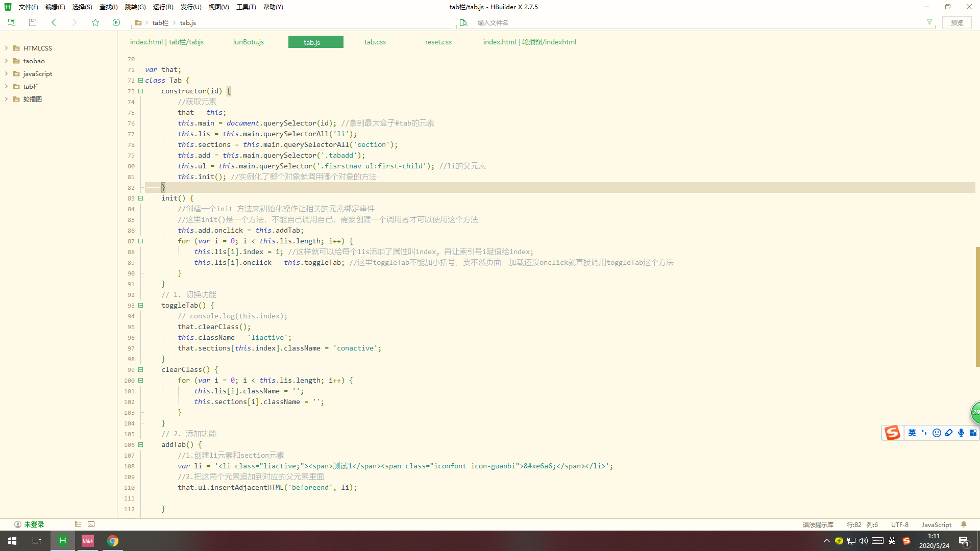Image resolution: width=980 pixels, height=551 pixels.
Task: Click the outline list icon in status bar
Action: (78, 524)
